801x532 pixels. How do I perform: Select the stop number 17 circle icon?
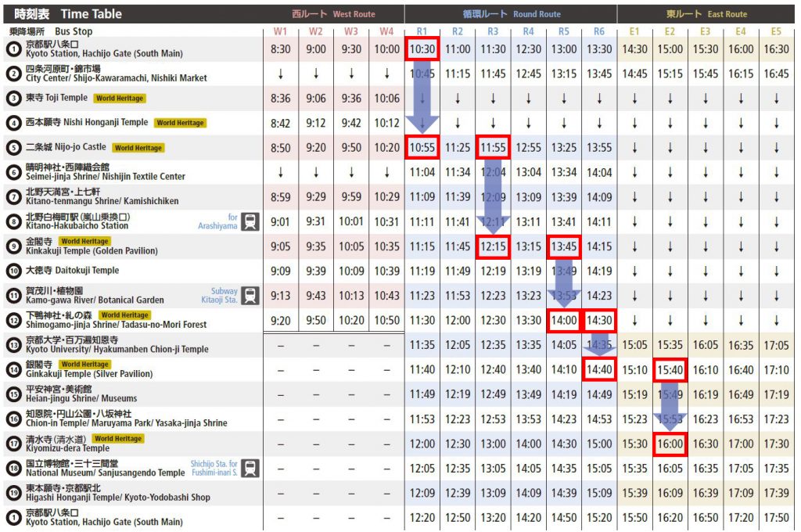pyautogui.click(x=13, y=444)
